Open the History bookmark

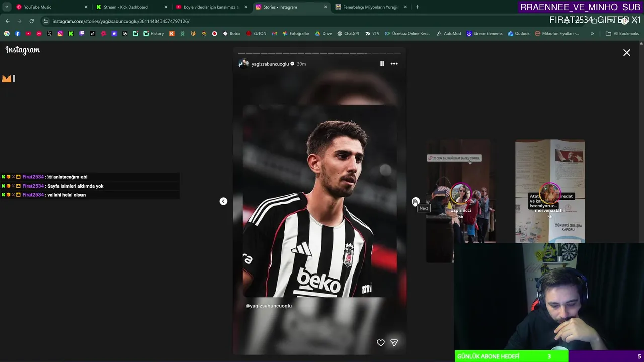(x=153, y=34)
